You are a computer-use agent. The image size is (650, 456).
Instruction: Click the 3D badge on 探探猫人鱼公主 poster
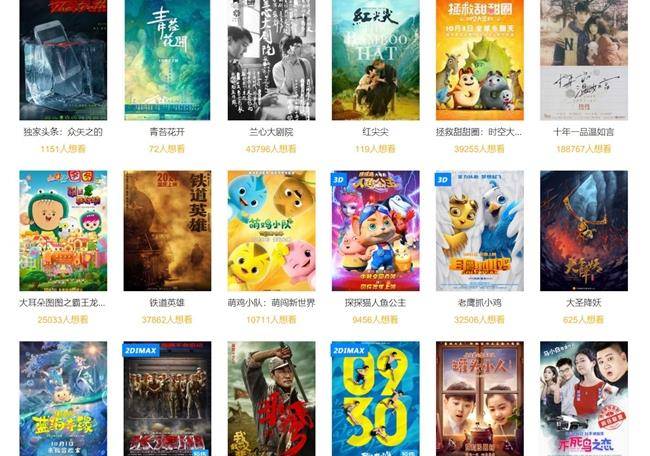click(339, 179)
